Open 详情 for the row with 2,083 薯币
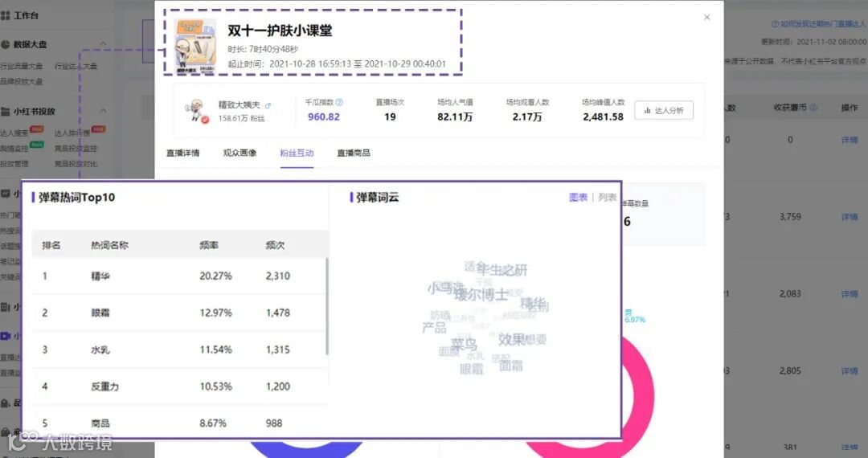The width and height of the screenshot is (868, 458). coord(850,294)
